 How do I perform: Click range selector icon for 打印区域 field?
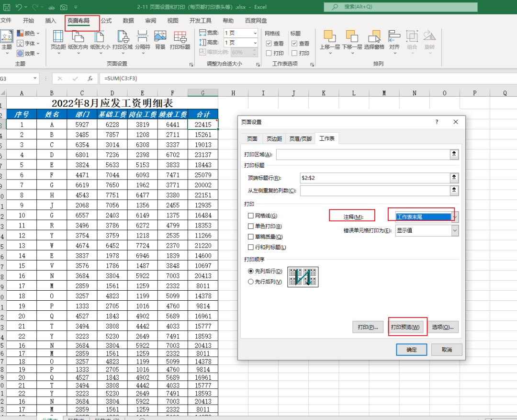[x=454, y=154]
